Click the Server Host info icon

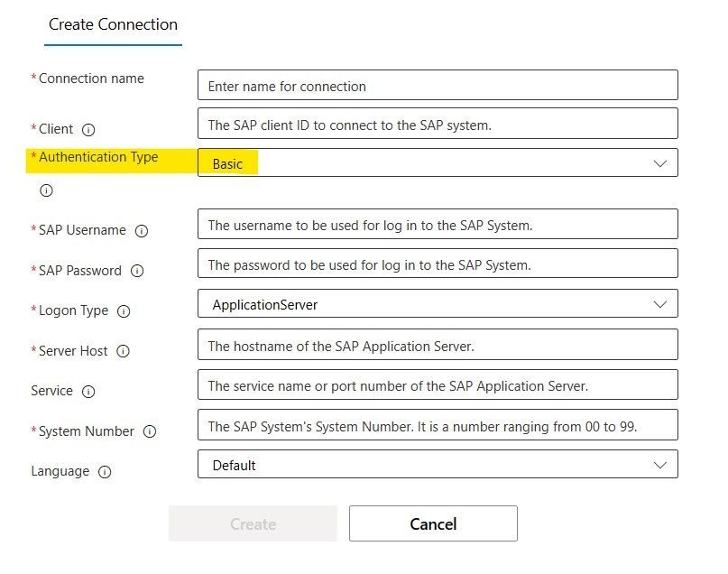click(x=123, y=351)
